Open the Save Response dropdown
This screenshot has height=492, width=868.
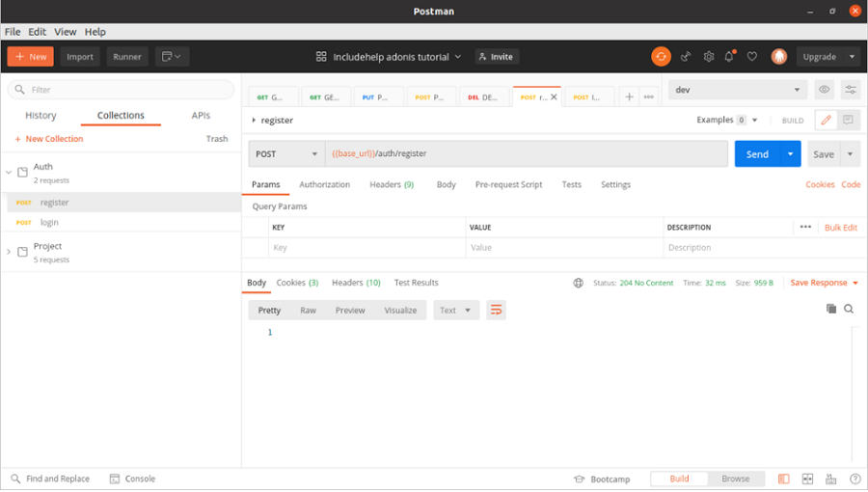(x=825, y=283)
